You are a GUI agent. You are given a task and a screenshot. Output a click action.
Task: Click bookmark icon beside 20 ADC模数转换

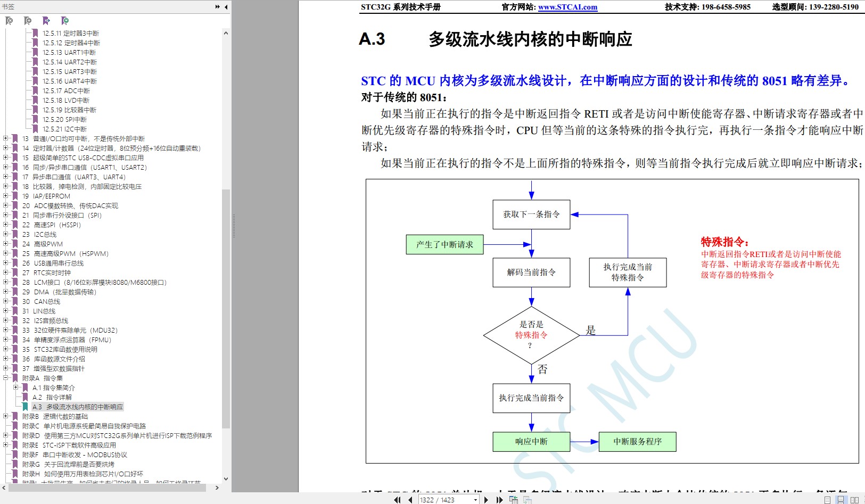click(15, 206)
